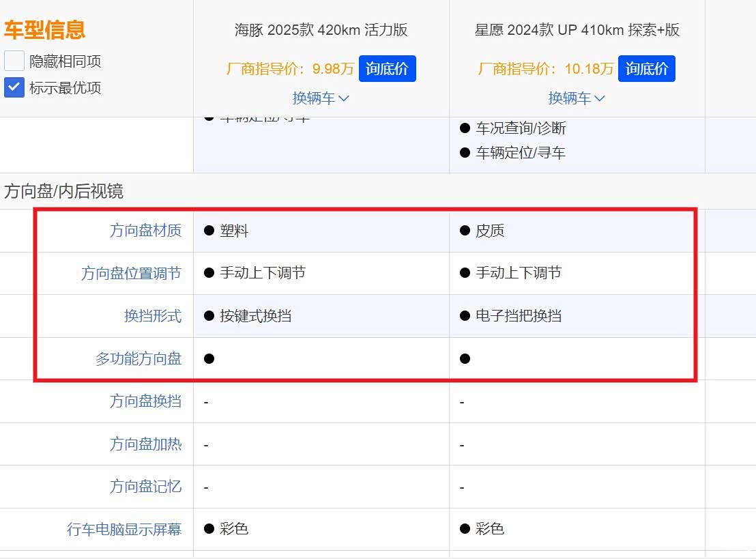Uncheck the 标示最优项 checkbox
Viewport: 756px width, 559px height.
14,87
